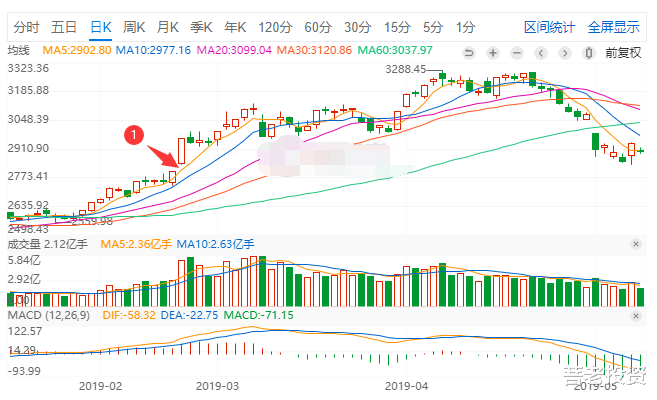
Task: Open the 前复权 adjustment option
Action: point(623,53)
